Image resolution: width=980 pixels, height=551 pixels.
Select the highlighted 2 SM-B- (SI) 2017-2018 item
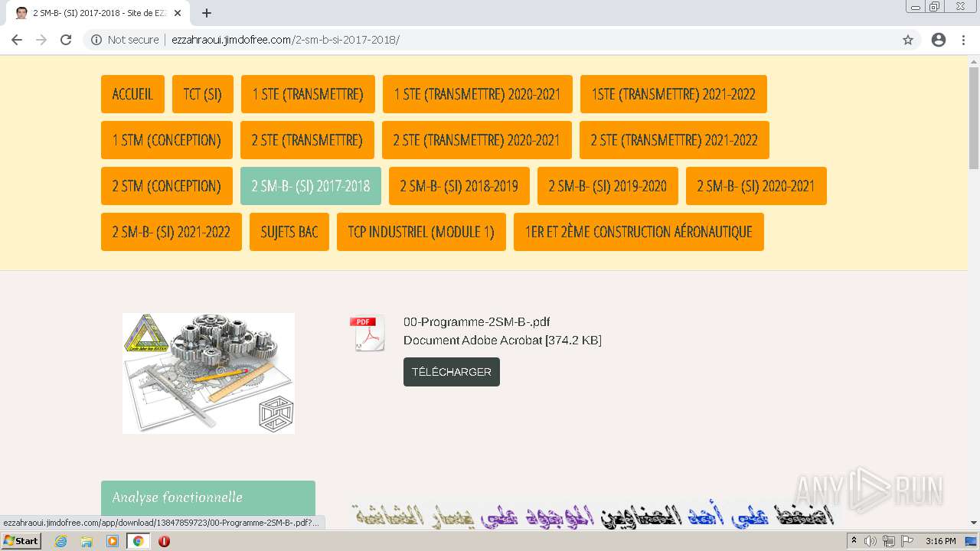click(x=311, y=186)
